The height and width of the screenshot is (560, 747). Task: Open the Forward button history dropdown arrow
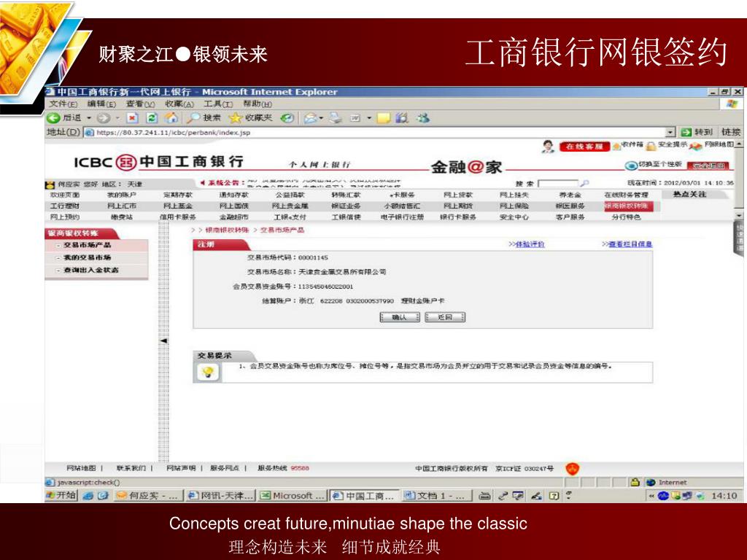point(117,118)
